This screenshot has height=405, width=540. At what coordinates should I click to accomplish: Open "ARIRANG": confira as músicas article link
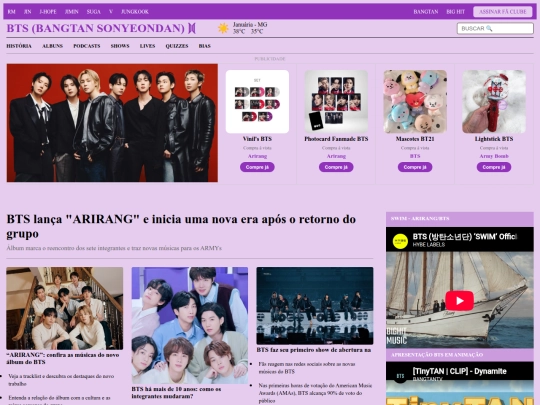pyautogui.click(x=63, y=359)
